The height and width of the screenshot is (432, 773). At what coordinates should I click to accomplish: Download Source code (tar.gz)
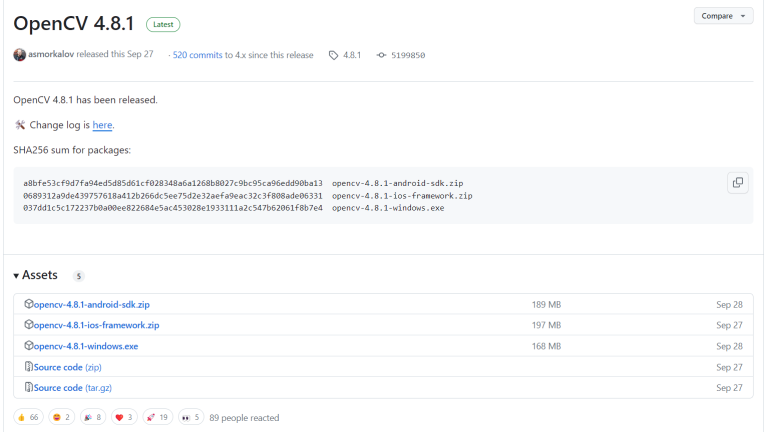(x=73, y=388)
